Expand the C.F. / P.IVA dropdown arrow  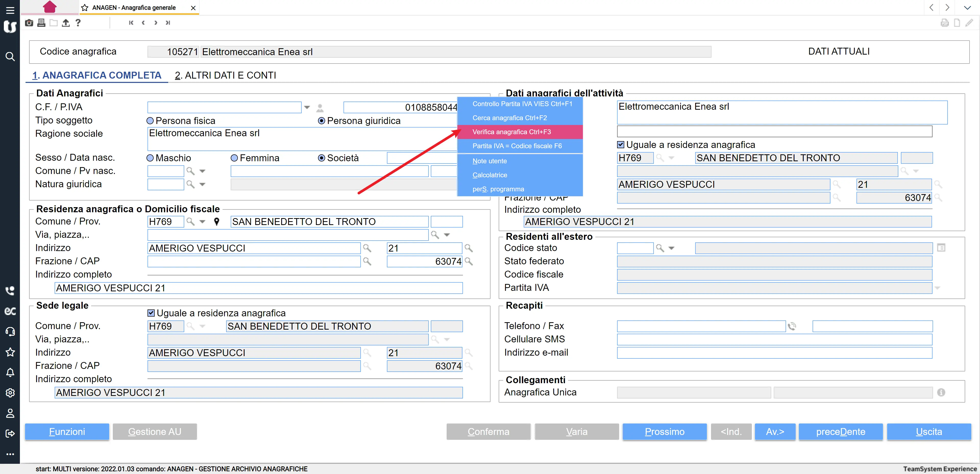[307, 108]
